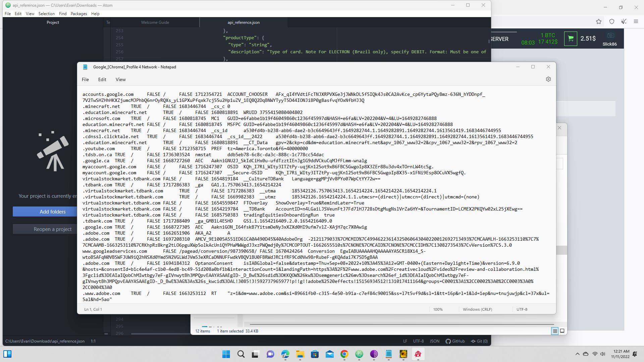Bookmark page with the star icon
The width and height of the screenshot is (644, 362).
[x=599, y=22]
